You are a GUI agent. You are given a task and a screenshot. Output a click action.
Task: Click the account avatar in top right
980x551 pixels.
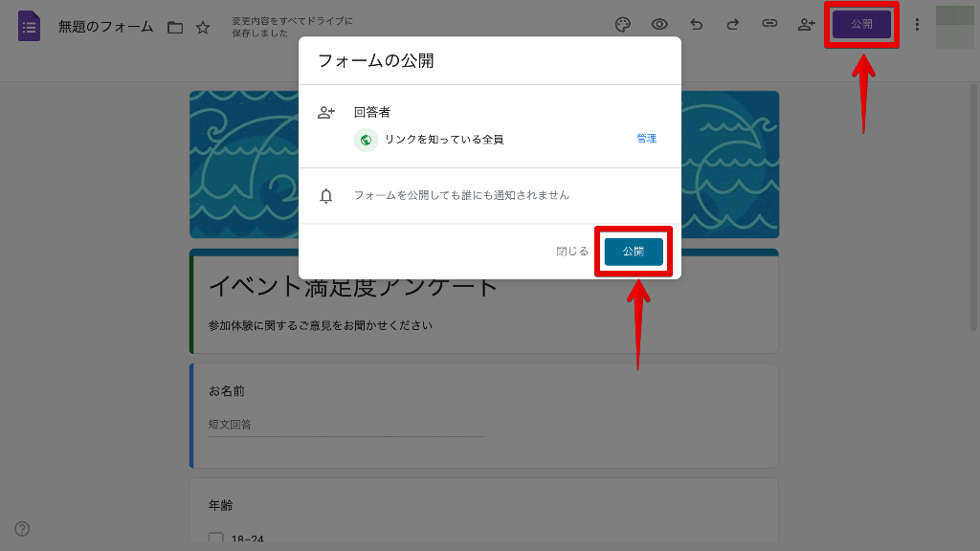(954, 26)
